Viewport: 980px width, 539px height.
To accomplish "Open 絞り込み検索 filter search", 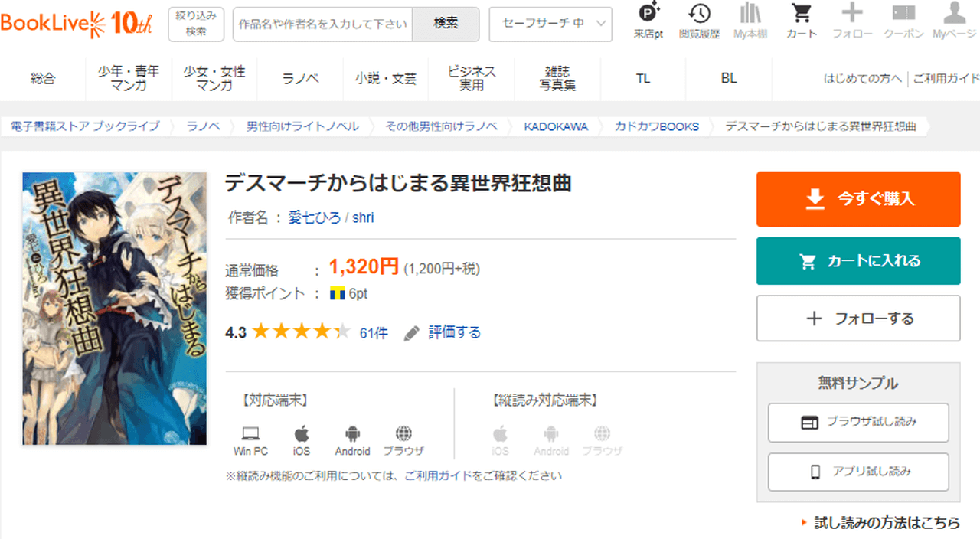I will point(196,24).
